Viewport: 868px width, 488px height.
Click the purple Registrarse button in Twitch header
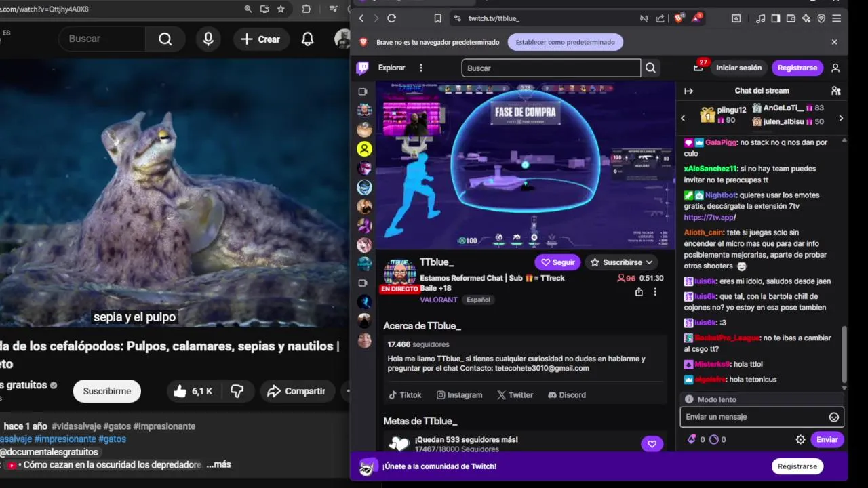[797, 68]
